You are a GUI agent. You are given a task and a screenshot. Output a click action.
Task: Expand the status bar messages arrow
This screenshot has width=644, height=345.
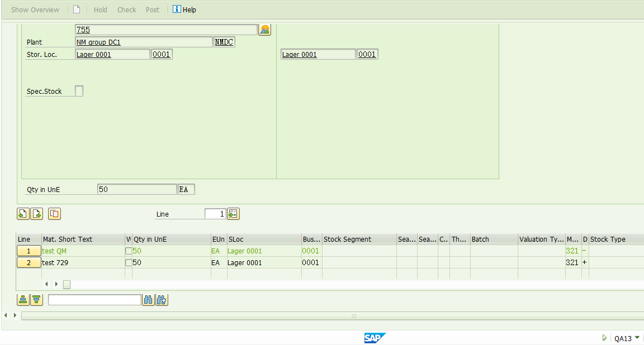[604, 338]
